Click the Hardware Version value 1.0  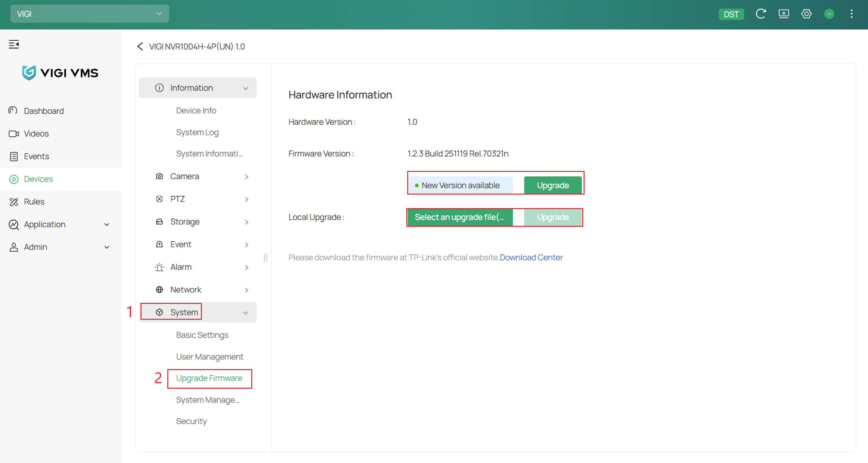[412, 122]
